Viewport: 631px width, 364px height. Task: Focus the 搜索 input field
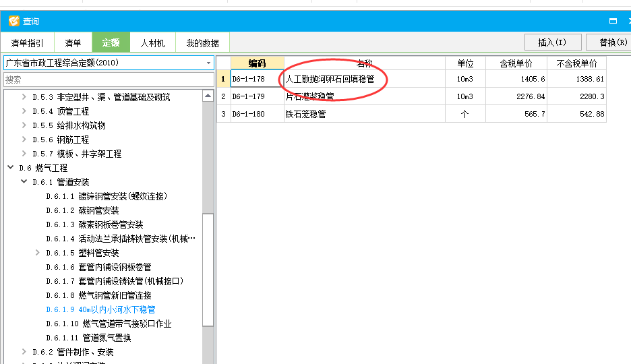(x=109, y=80)
